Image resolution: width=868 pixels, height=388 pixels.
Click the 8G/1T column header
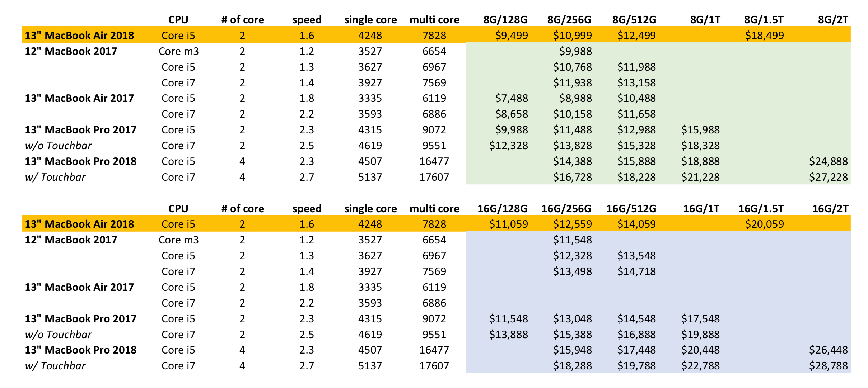click(x=705, y=20)
